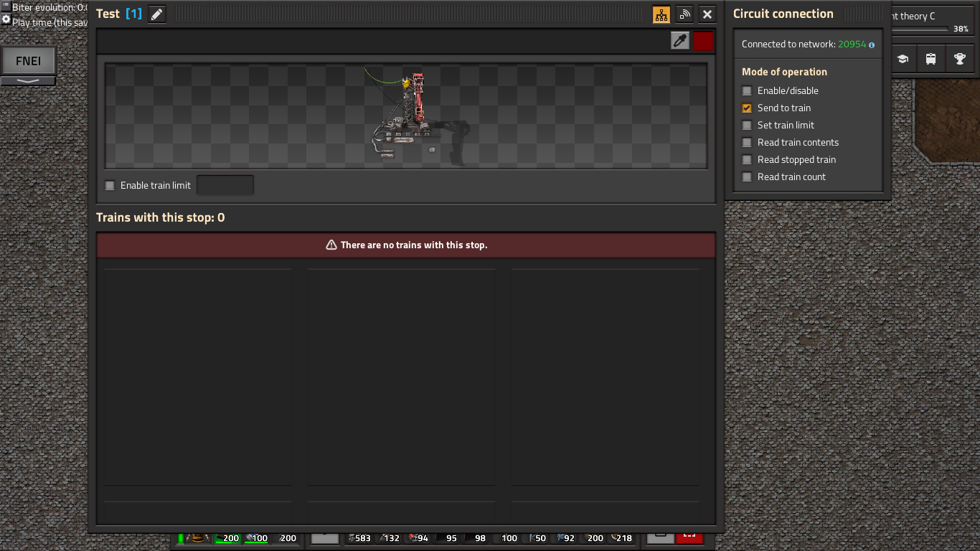This screenshot has width=980, height=551.
Task: Tick the Enable train limit checkbox
Action: tap(110, 185)
